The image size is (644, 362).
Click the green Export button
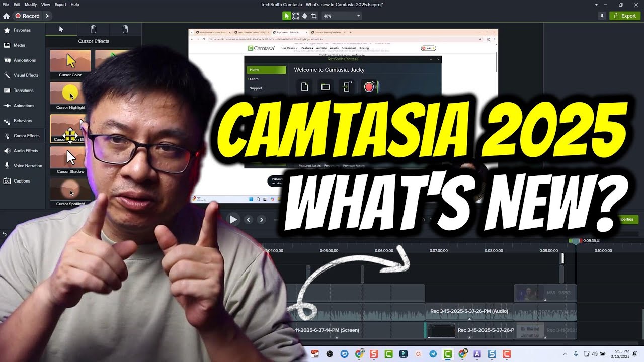625,16
